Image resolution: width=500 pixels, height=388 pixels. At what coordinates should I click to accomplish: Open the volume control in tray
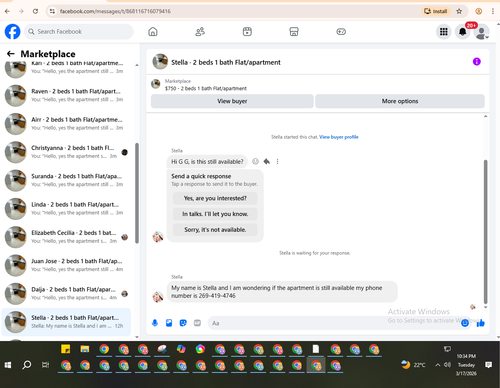coord(447,365)
